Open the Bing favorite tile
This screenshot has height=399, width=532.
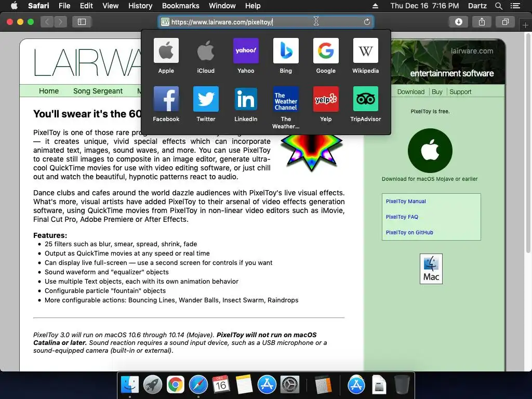click(286, 51)
